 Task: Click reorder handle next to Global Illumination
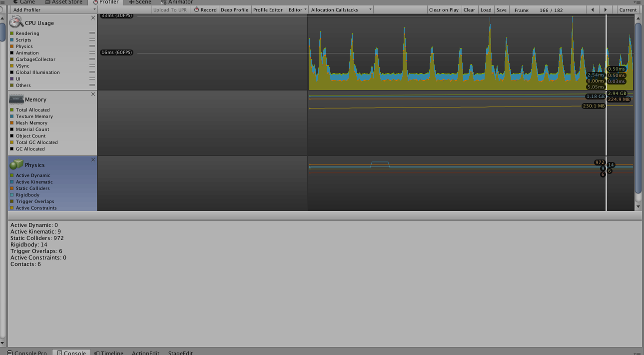tap(92, 72)
